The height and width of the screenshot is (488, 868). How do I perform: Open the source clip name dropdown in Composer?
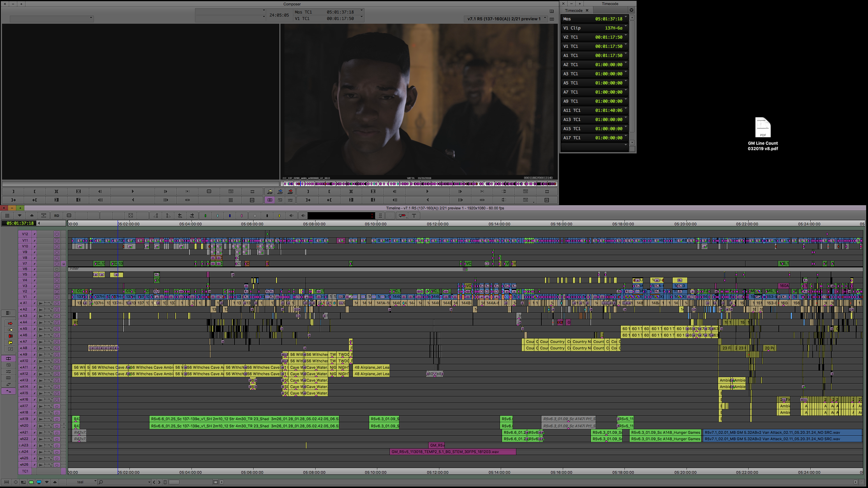pos(91,18)
